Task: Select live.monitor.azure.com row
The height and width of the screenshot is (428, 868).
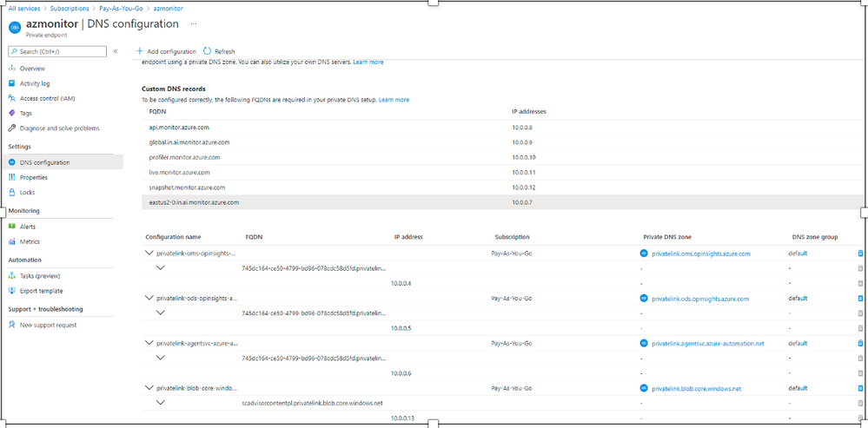Action: pyautogui.click(x=502, y=173)
